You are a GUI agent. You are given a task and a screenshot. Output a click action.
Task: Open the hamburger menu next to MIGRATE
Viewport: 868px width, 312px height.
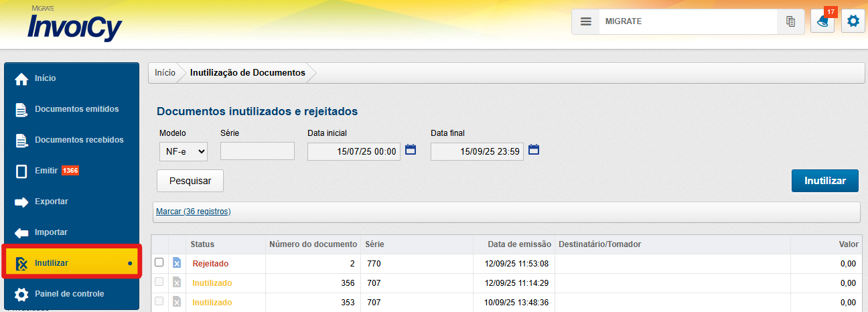(585, 21)
